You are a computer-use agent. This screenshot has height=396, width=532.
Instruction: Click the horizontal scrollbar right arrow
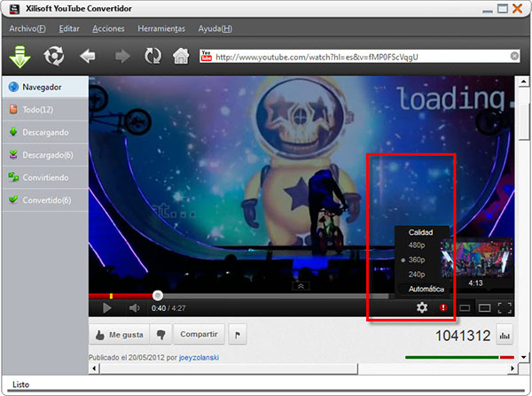point(512,369)
